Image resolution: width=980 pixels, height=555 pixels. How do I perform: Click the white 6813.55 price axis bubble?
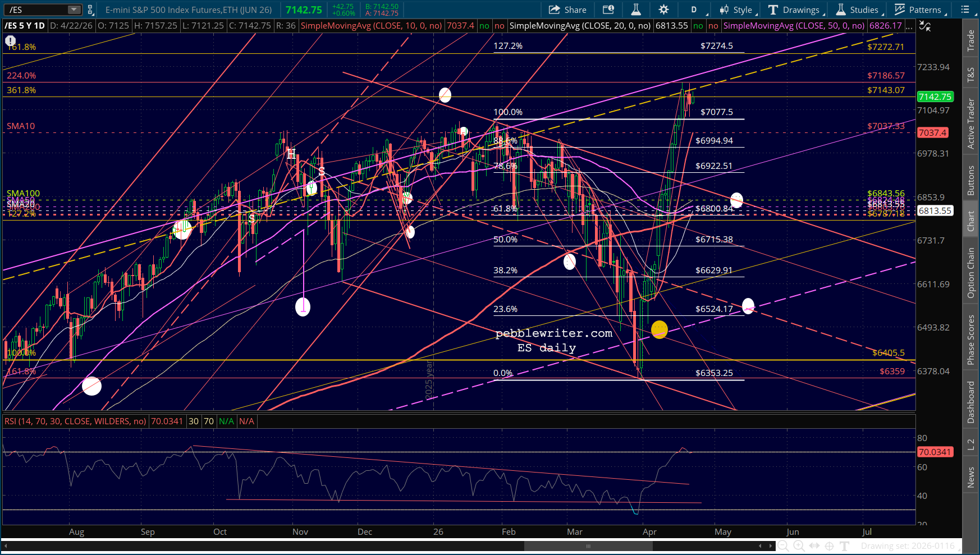[x=935, y=210]
